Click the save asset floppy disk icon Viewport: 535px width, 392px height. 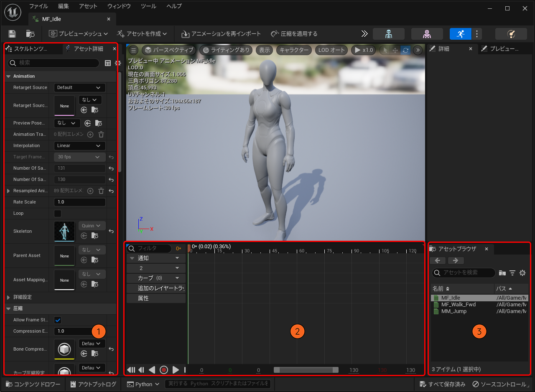pyautogui.click(x=12, y=34)
